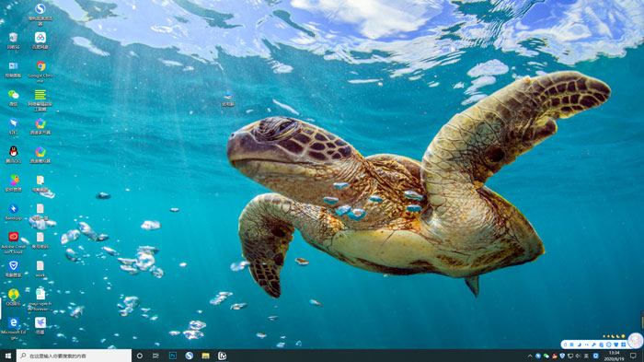Open the Bandizip desktop shortcut

13,212
